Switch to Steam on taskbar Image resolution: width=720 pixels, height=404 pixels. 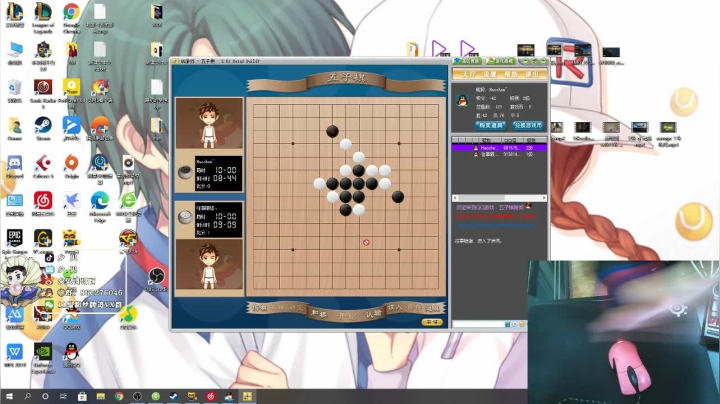(x=174, y=396)
